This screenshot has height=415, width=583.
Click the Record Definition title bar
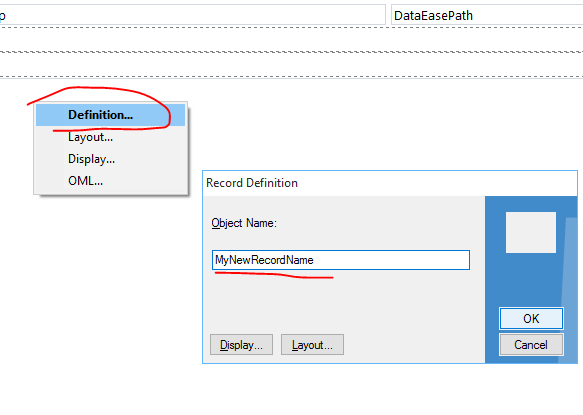click(390, 183)
